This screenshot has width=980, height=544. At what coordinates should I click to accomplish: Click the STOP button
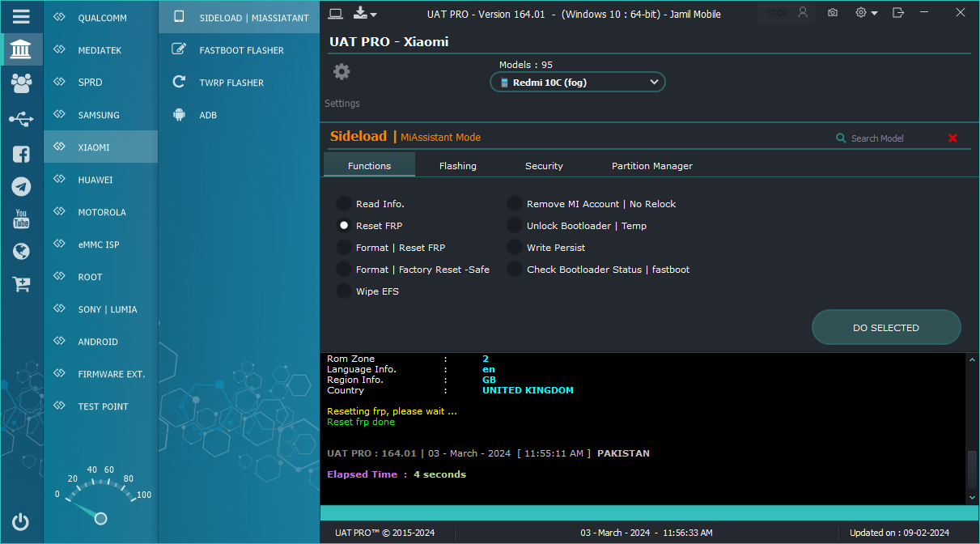777,13
